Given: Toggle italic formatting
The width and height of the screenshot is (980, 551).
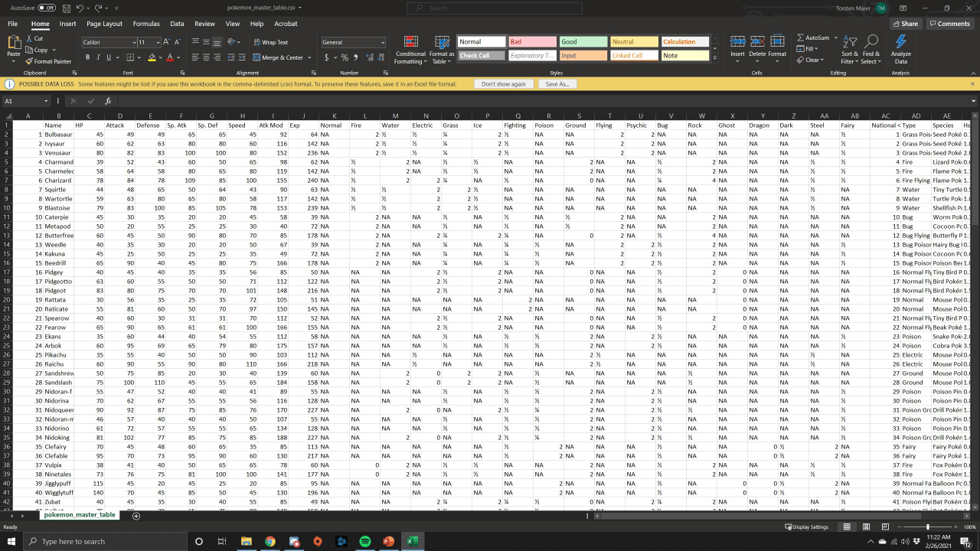Looking at the screenshot, I should coord(98,57).
